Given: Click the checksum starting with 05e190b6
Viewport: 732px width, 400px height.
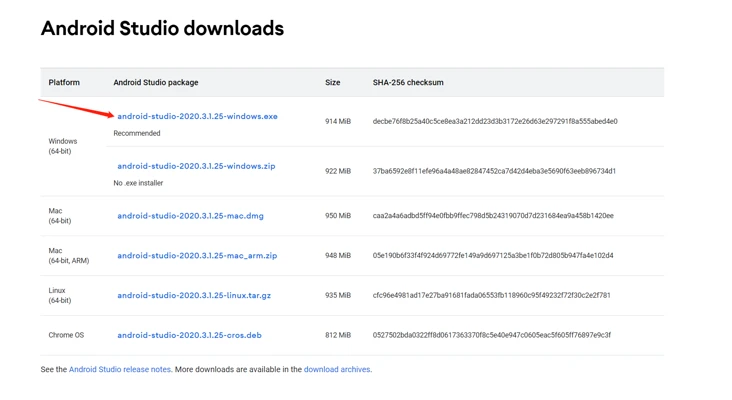Looking at the screenshot, I should (493, 256).
